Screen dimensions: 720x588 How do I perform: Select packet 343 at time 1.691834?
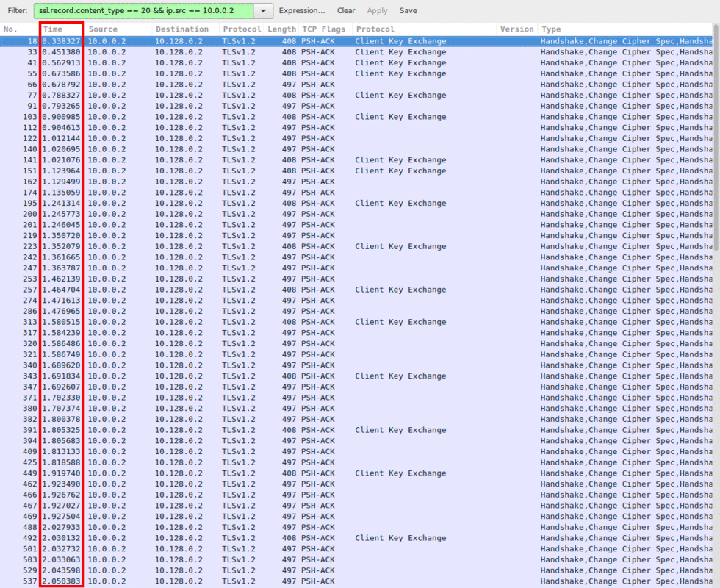[356, 376]
